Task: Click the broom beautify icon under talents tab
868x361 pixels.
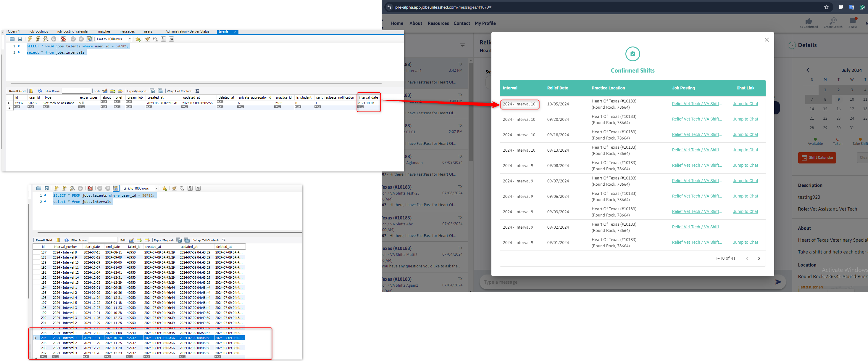Action: click(x=147, y=39)
